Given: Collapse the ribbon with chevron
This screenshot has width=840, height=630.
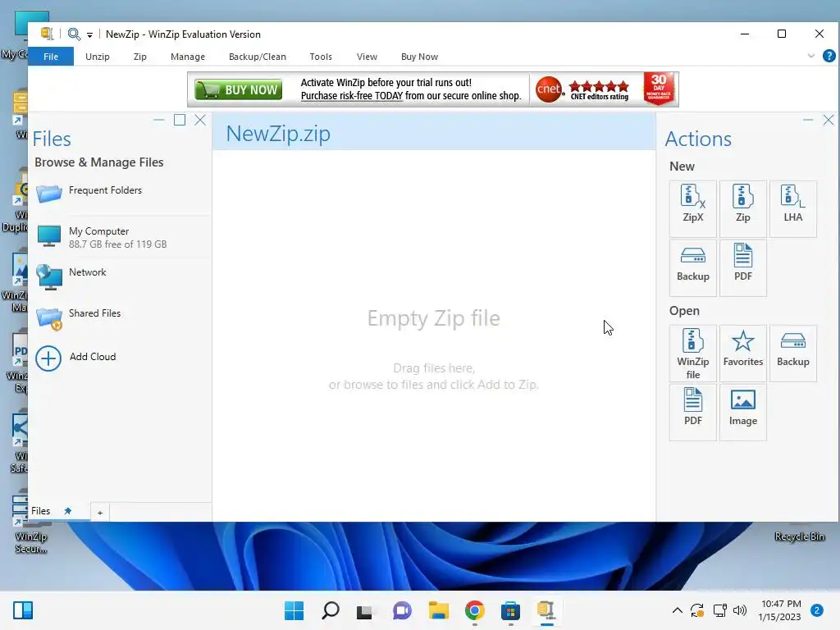Looking at the screenshot, I should (810, 56).
